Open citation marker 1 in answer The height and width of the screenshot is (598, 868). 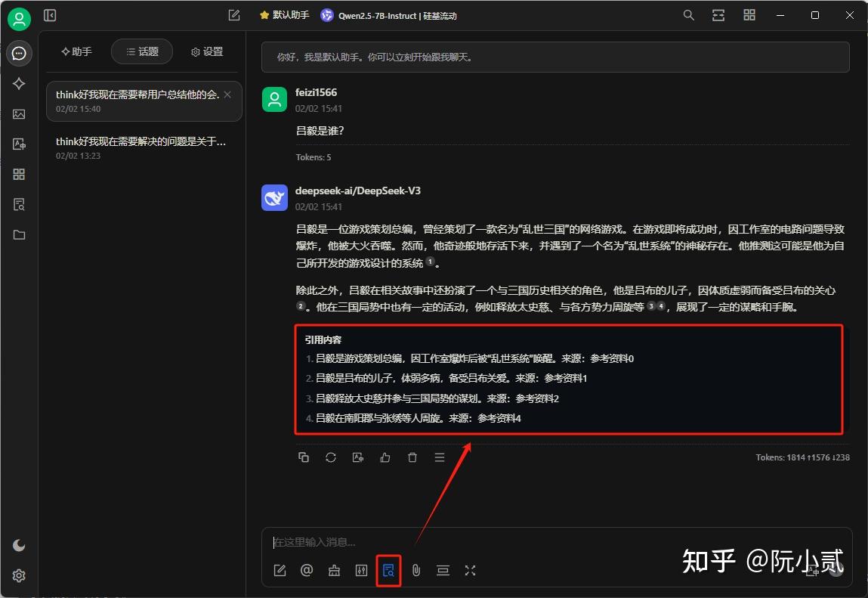[430, 262]
